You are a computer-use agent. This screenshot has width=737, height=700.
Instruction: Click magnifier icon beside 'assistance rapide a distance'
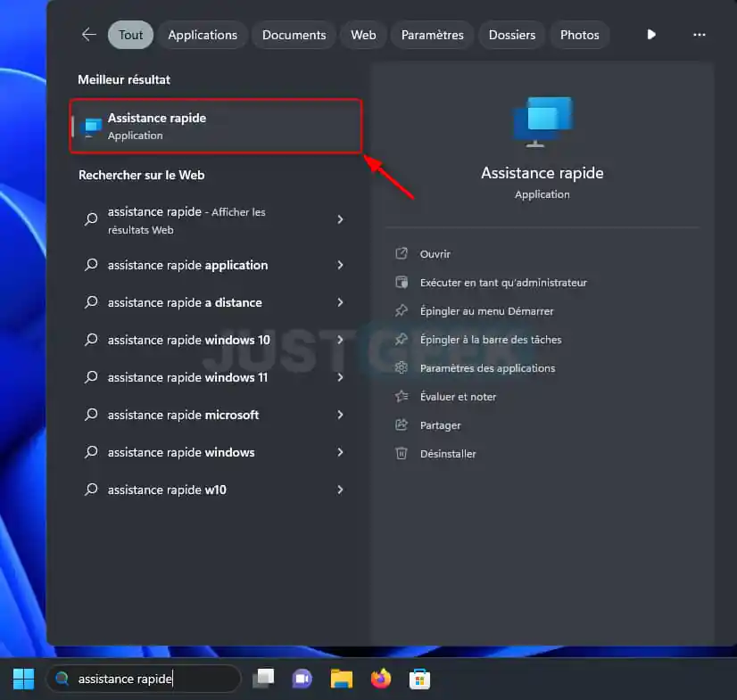[x=91, y=302]
